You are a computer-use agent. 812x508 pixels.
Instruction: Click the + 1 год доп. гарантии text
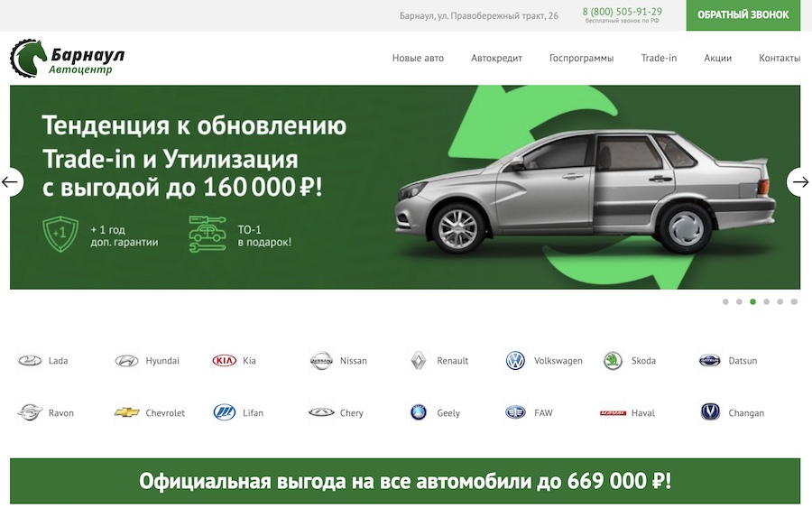[x=125, y=236]
